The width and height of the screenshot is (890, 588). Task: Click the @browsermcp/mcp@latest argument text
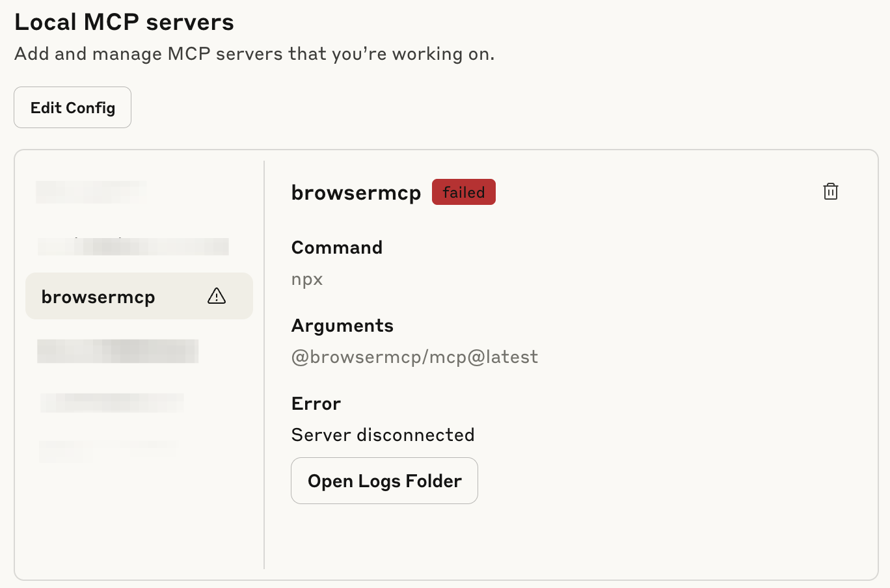pyautogui.click(x=415, y=356)
